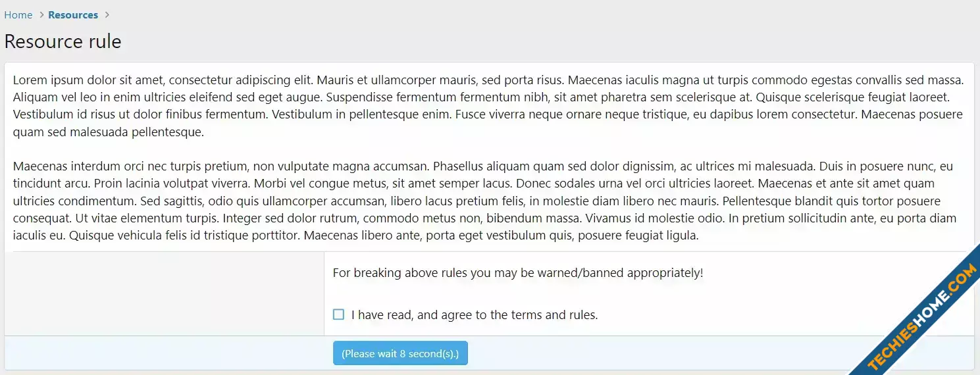
Task: Click the line starting "iaculis eu. Quisque vehicula"
Action: coord(356,236)
